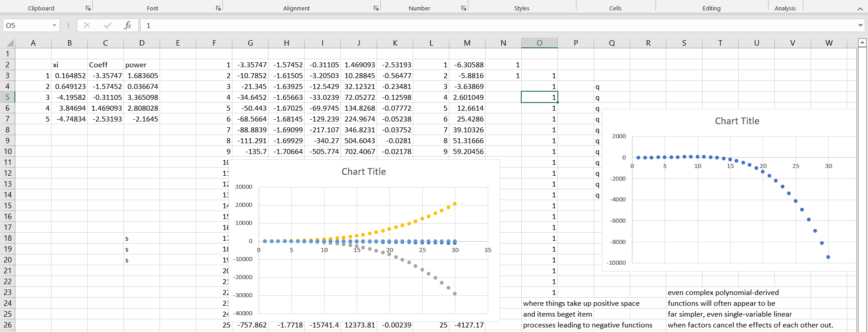Select the last yellow data point near 20000
The image size is (868, 332).
point(455,204)
